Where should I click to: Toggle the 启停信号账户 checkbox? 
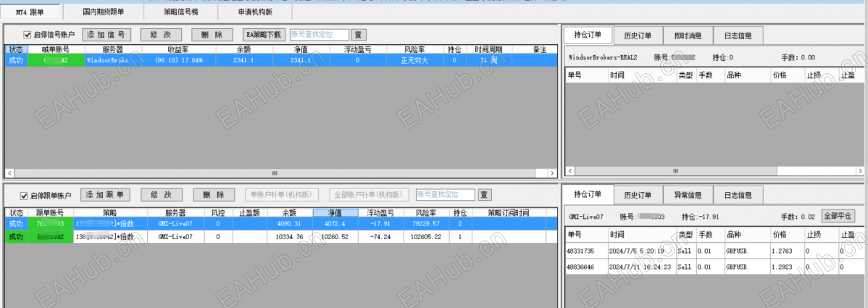[x=27, y=34]
